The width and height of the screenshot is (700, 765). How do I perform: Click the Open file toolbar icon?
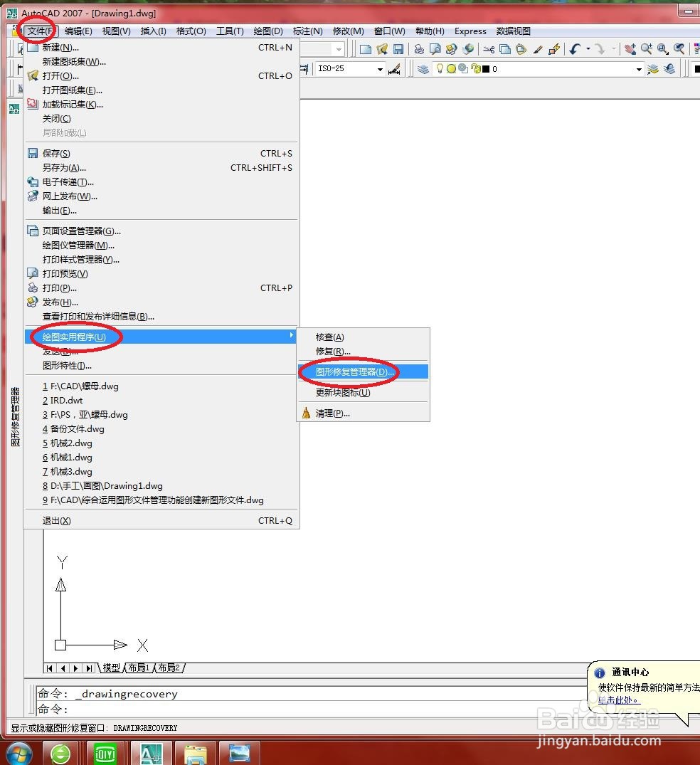point(382,49)
